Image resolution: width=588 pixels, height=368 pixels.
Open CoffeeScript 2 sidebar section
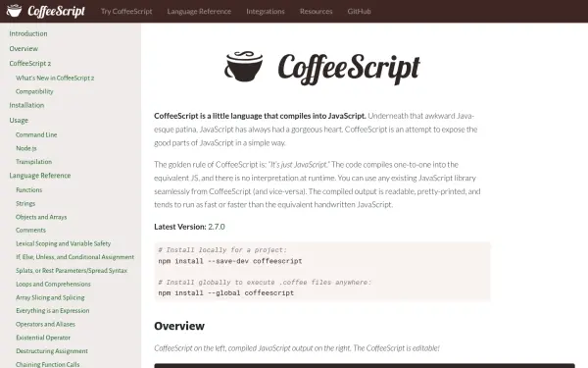30,64
